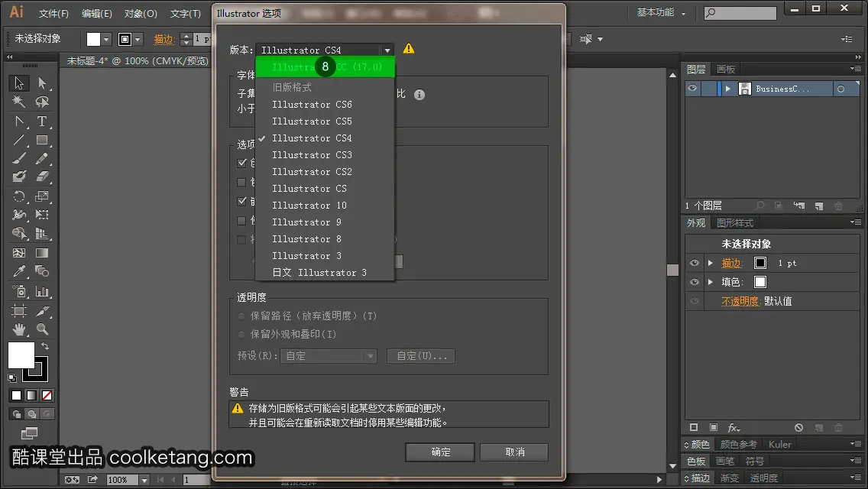Select the Direct Selection tool
The height and width of the screenshot is (489, 868).
point(42,83)
